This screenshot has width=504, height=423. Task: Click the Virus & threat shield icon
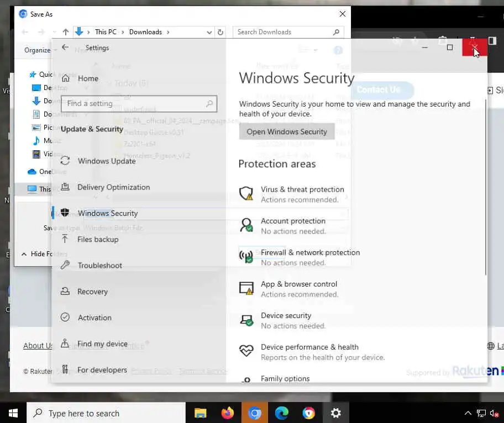coord(246,193)
